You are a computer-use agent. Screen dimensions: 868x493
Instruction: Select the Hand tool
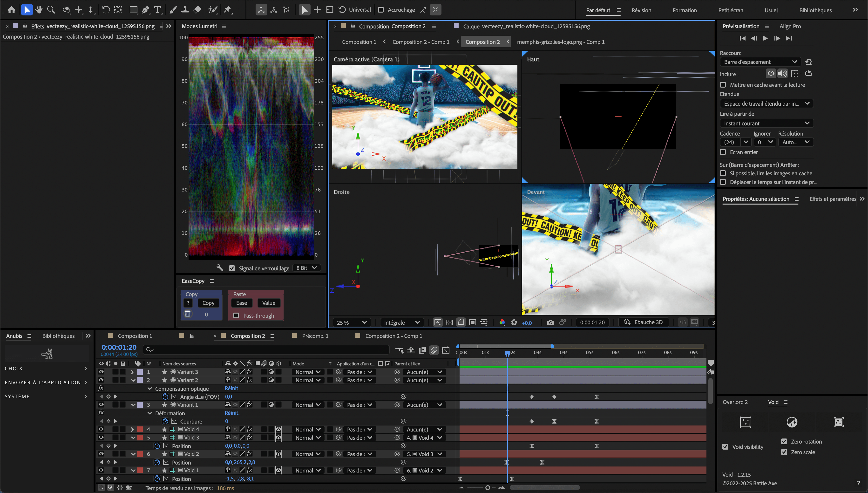[x=39, y=10]
